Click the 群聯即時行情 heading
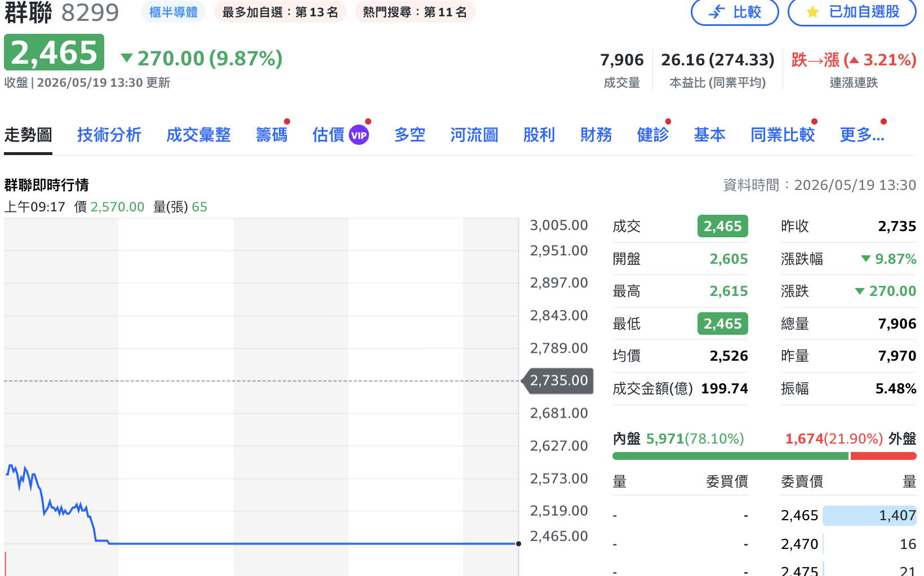 (46, 185)
